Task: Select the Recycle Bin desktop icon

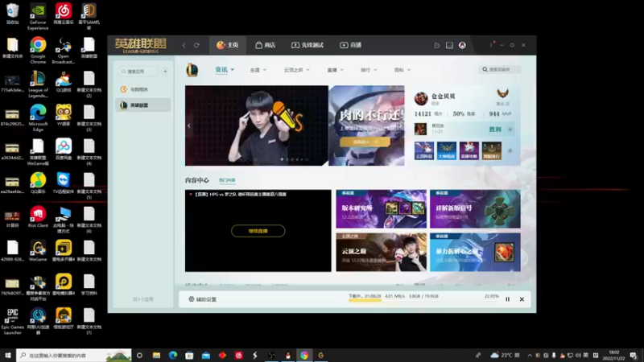Action: (x=12, y=14)
